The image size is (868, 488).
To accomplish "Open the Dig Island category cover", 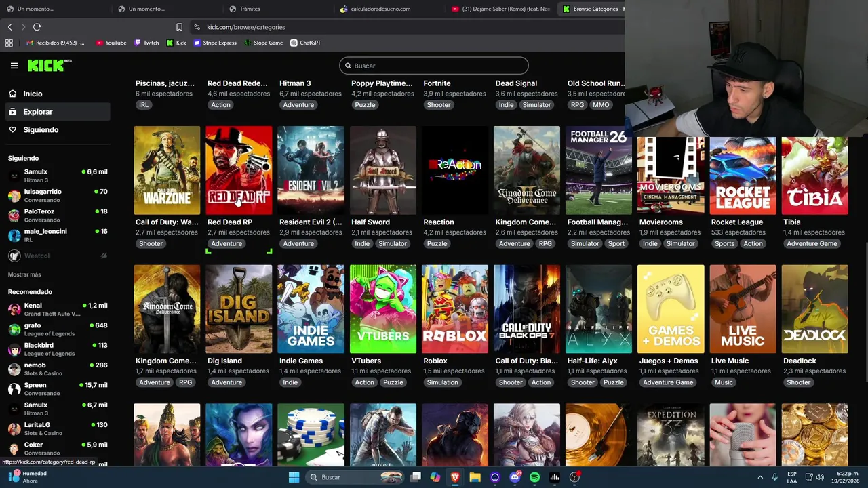I will pyautogui.click(x=239, y=309).
